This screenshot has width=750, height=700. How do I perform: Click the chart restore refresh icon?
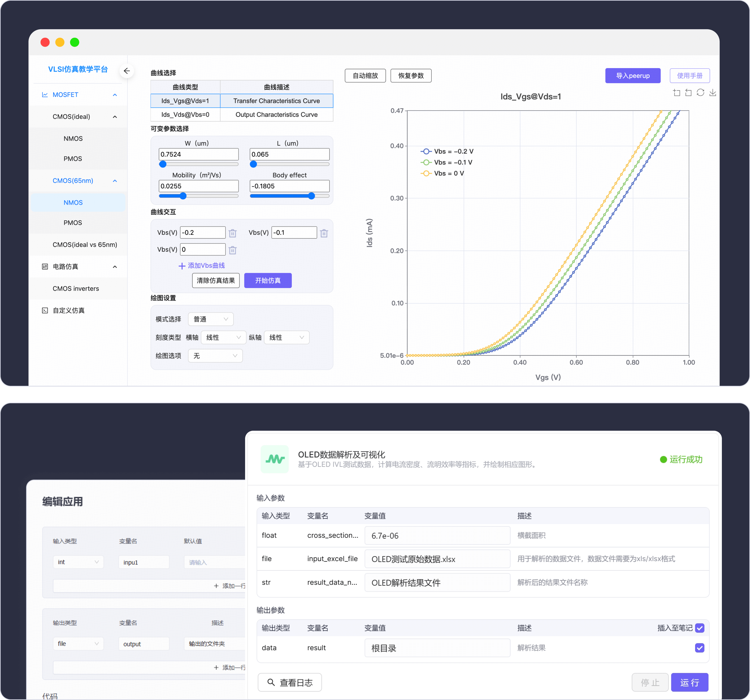tap(700, 93)
